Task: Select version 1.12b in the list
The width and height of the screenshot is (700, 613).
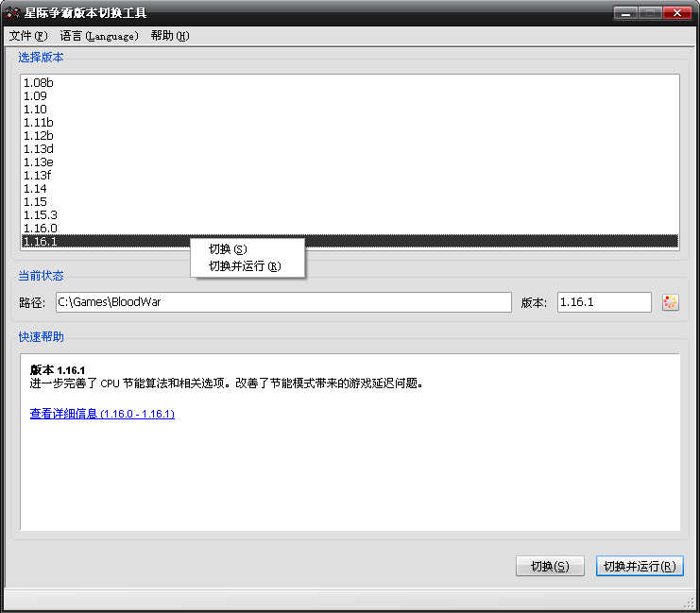Action: tap(39, 136)
